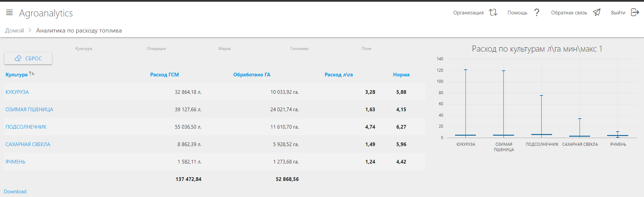Viewport: 644px width, 197px height.
Task: Click the organization switch arrows icon
Action: tap(493, 12)
